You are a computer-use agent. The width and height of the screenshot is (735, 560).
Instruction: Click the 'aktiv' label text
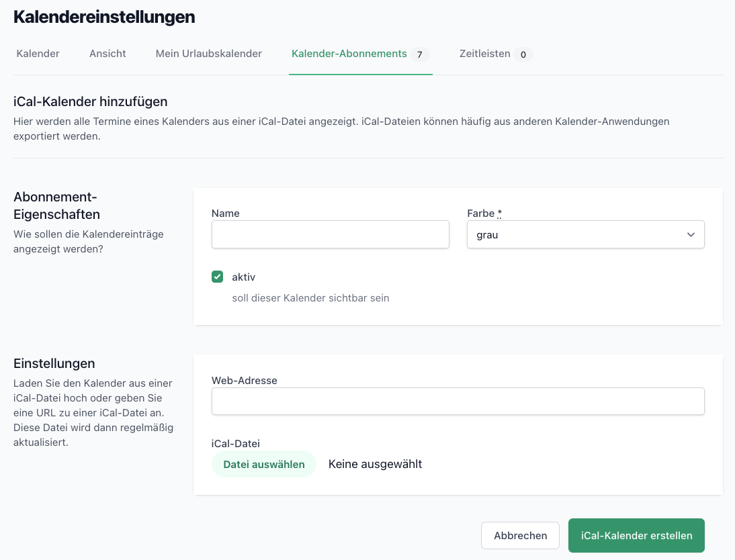[x=243, y=277]
